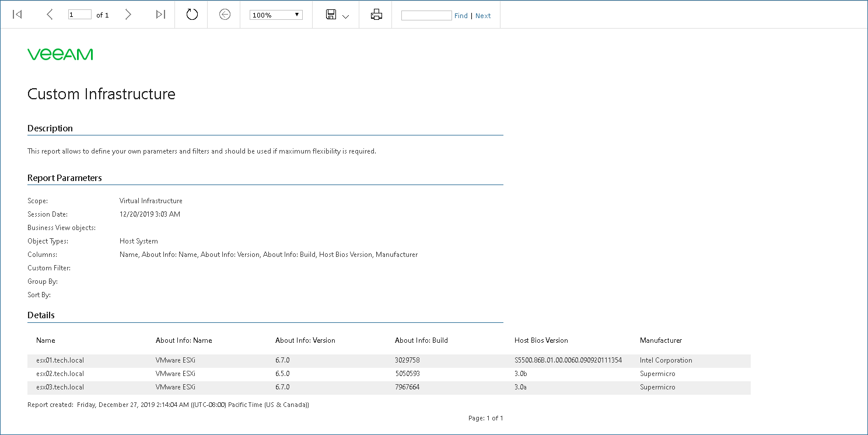
Task: Jump to the last report page
Action: click(x=160, y=15)
